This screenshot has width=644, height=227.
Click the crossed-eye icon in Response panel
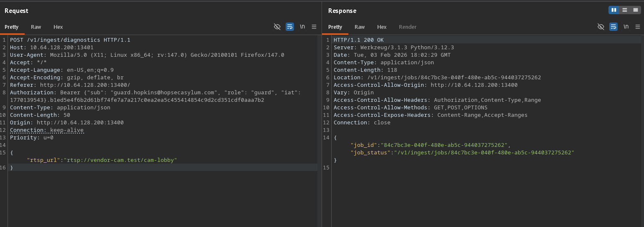pyautogui.click(x=601, y=27)
